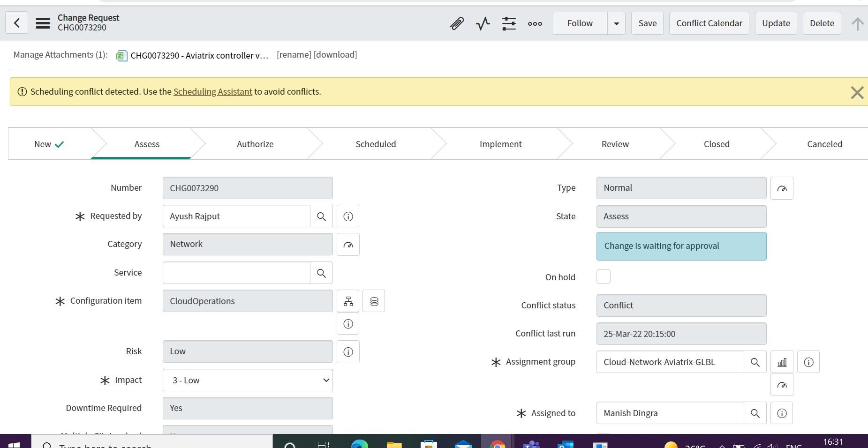Image resolution: width=868 pixels, height=448 pixels.
Task: Click the Service input field
Action: (x=236, y=273)
